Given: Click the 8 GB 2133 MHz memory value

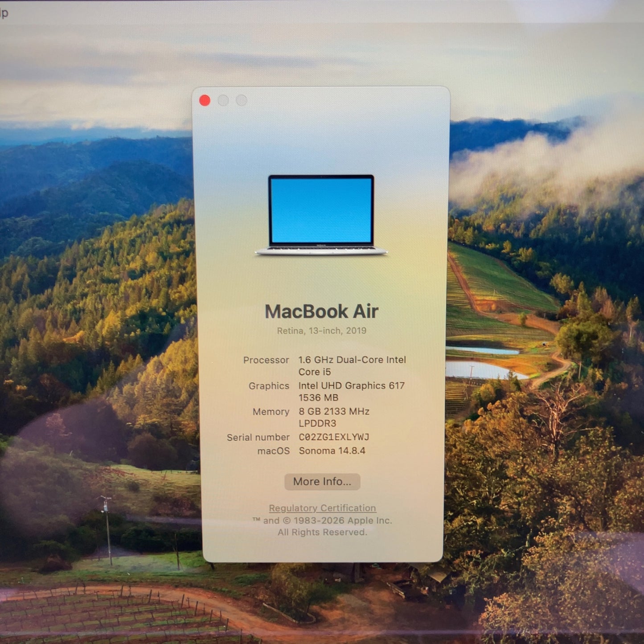Looking at the screenshot, I should 334,412.
